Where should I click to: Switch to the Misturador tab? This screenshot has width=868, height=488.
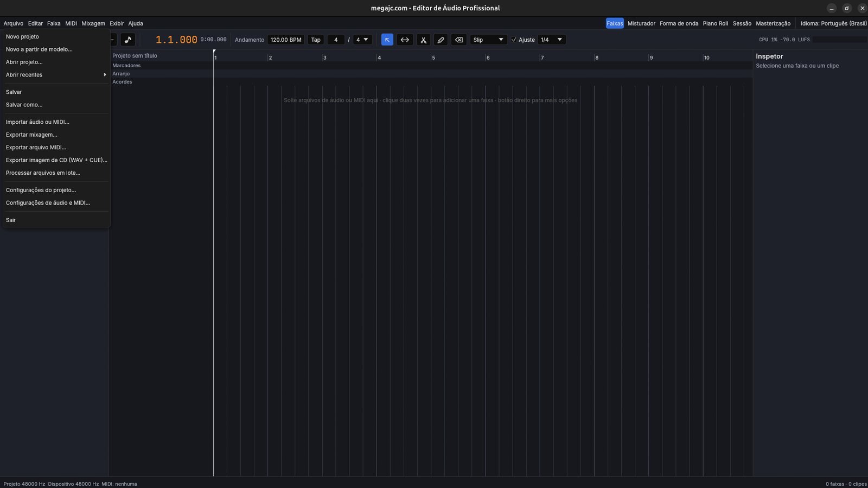point(641,23)
